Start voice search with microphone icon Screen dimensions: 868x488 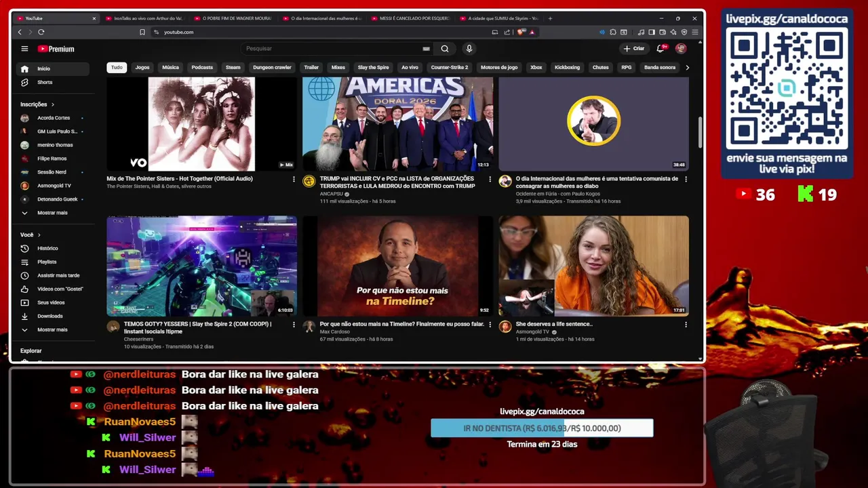coord(469,49)
